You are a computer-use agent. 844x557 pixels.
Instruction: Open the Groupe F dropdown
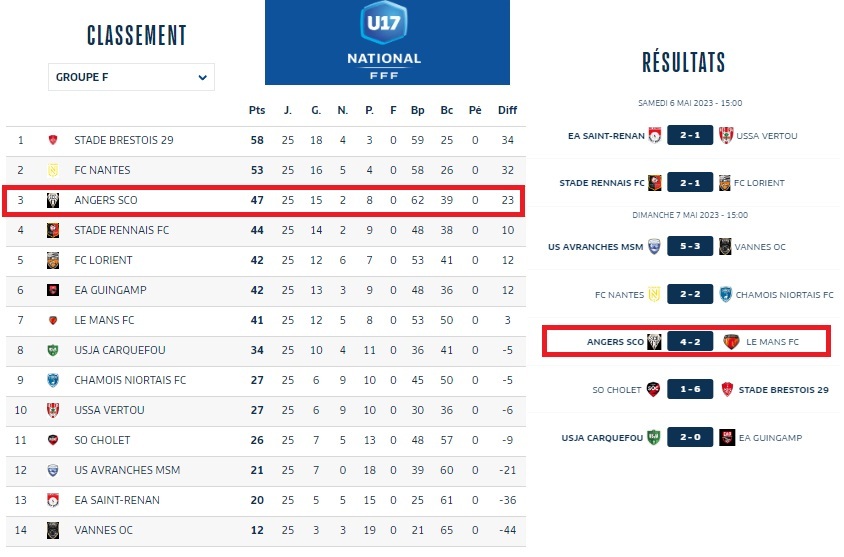click(x=131, y=77)
